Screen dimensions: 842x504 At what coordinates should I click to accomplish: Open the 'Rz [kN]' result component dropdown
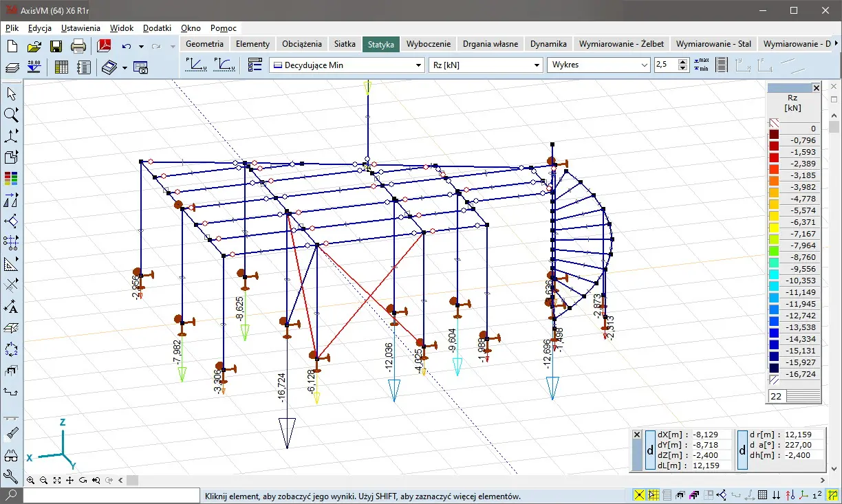click(537, 65)
